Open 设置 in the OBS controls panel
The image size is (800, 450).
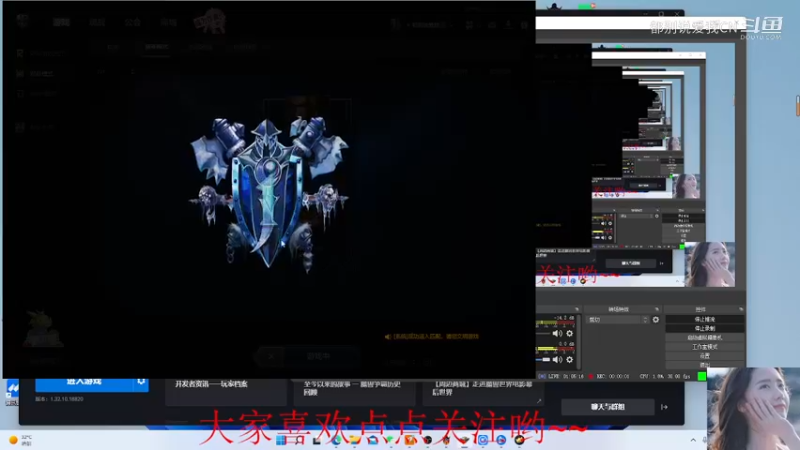[705, 356]
